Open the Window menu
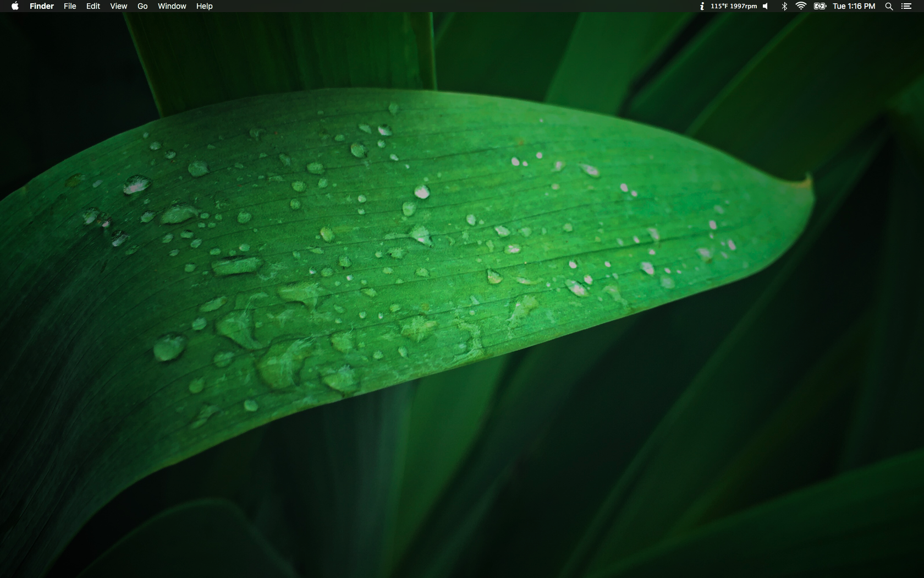This screenshot has height=578, width=924. point(172,6)
